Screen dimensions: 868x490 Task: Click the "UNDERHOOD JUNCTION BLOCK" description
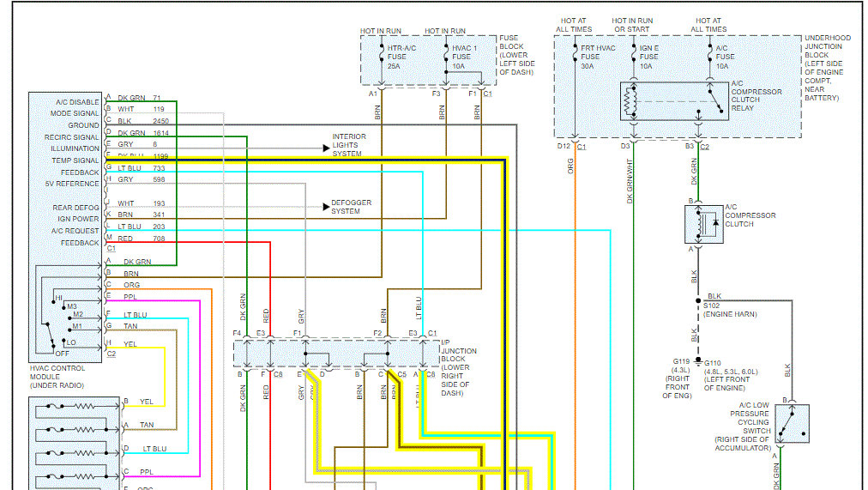tap(828, 68)
